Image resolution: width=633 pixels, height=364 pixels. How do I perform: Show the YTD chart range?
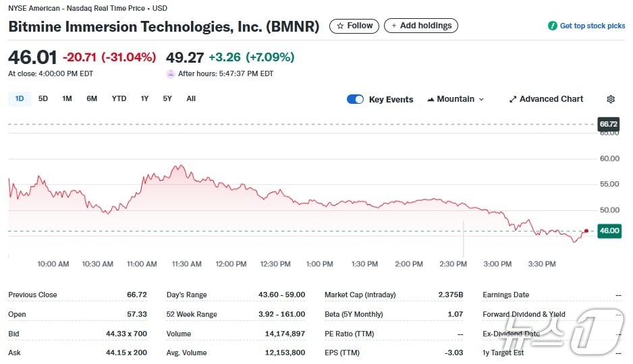(x=119, y=98)
